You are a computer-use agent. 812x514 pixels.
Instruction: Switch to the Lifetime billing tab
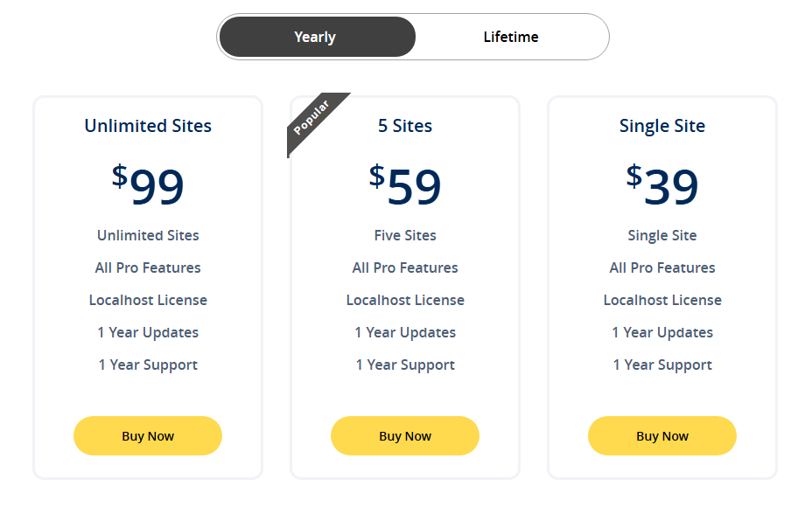tap(511, 37)
